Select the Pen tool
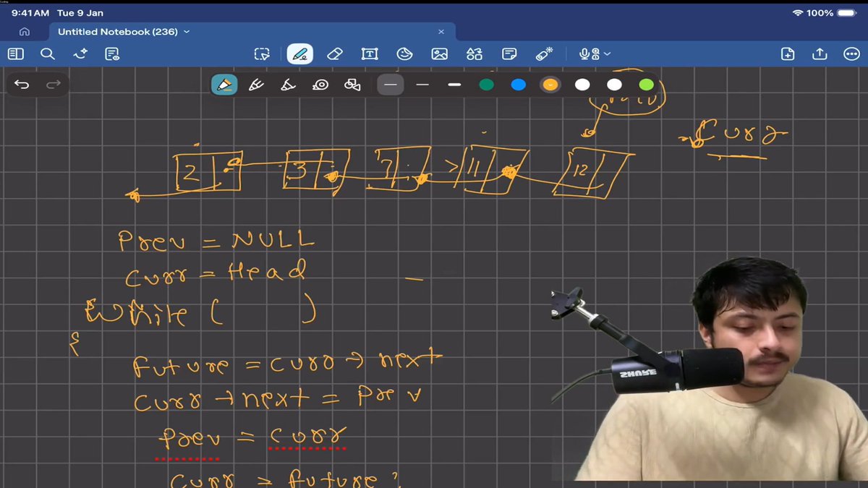 [x=300, y=54]
